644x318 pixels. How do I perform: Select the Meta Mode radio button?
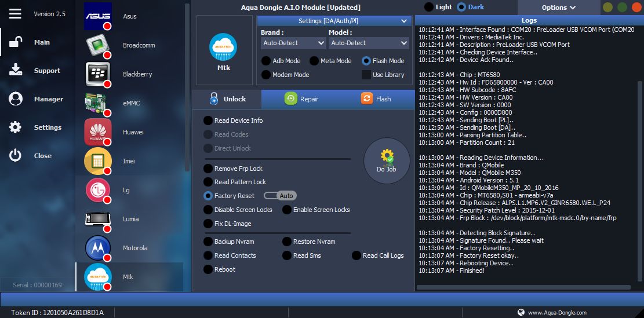pos(314,61)
